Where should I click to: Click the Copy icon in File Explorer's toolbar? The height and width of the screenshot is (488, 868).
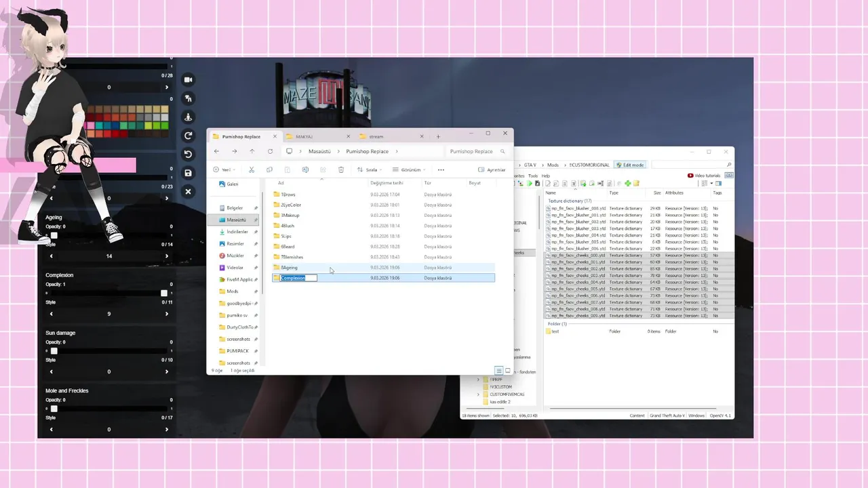pos(269,169)
